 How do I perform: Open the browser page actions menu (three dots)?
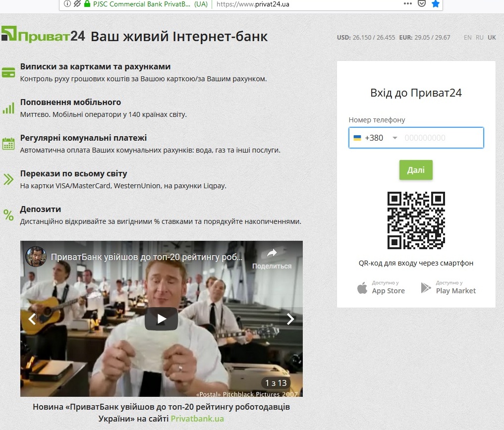point(407,4)
